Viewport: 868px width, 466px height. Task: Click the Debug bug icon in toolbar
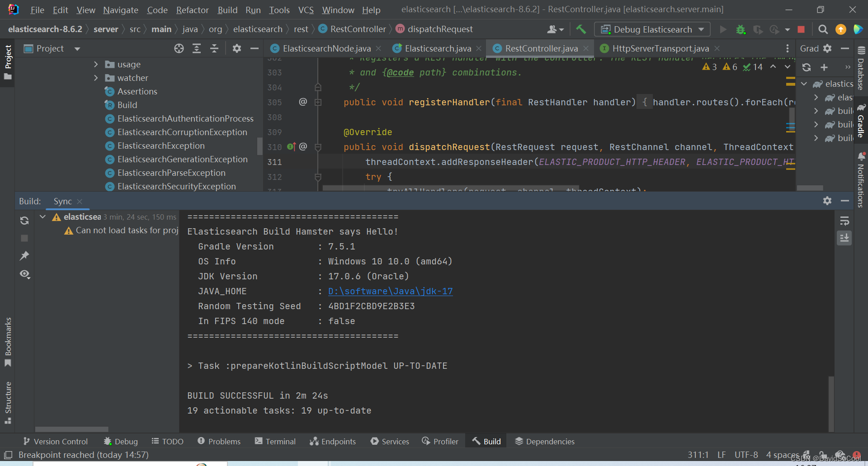tap(741, 29)
